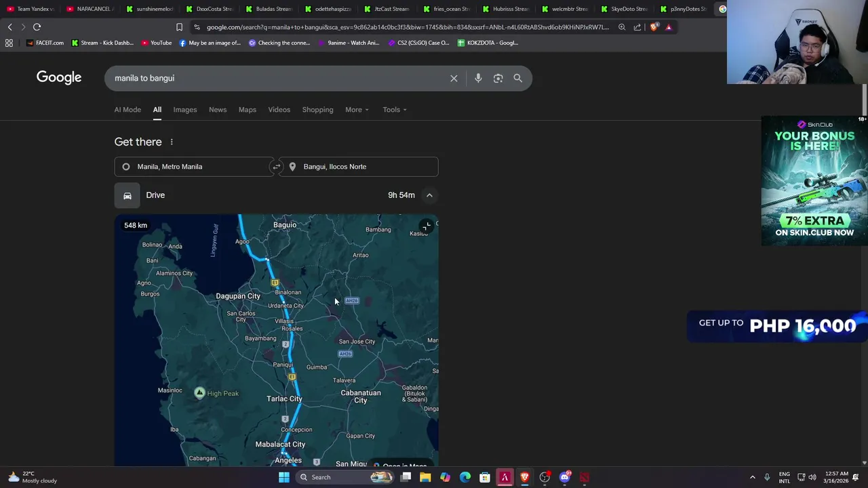Open Copilot icon in the taskbar
Viewport: 868px width, 488px height.
point(445,477)
